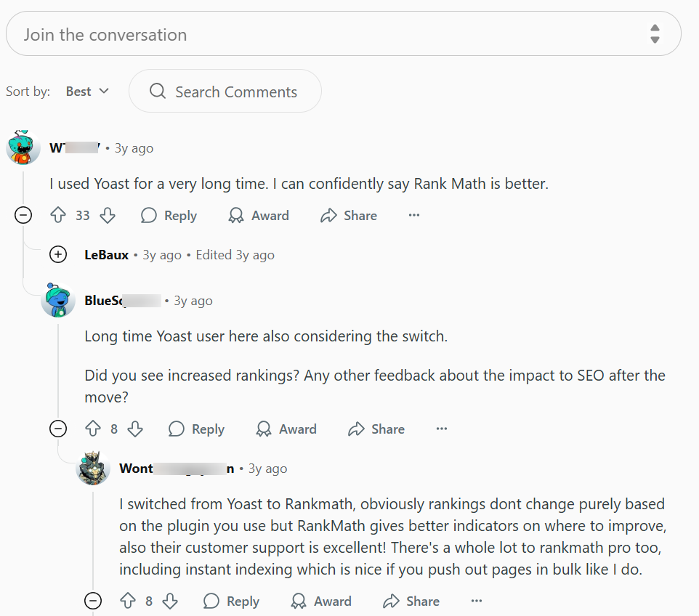699x616 pixels.
Task: Downvote BlueS's comment
Action: [137, 429]
